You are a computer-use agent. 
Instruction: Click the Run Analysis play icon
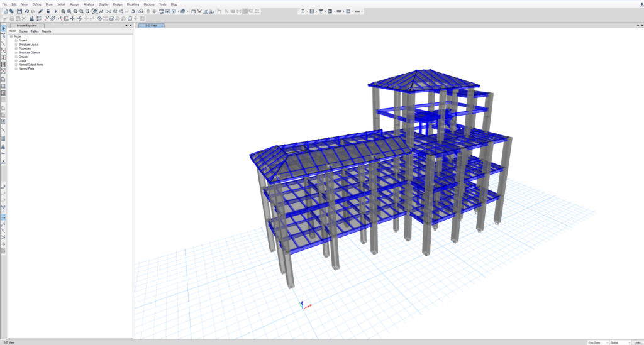point(55,11)
